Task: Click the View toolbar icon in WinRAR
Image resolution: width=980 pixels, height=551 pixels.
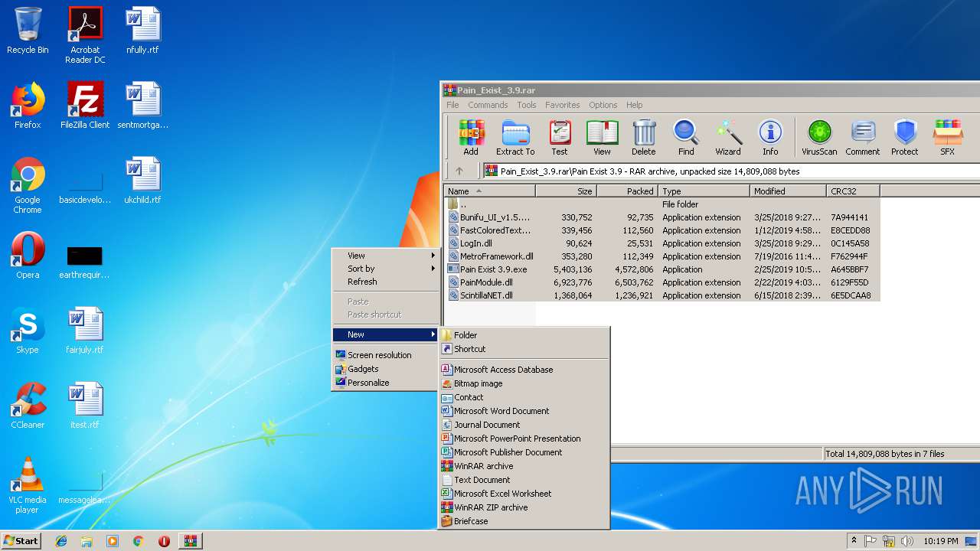Action: tap(602, 138)
